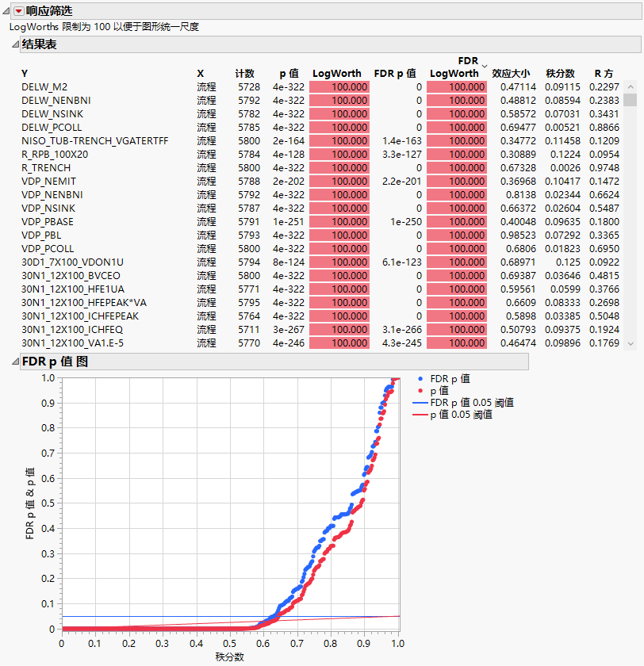Open the red triangle menu for 响应筛选
The image size is (644, 666).
(19, 11)
